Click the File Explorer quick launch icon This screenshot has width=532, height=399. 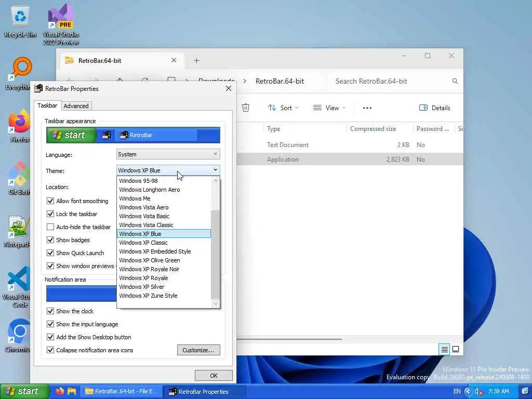tap(72, 391)
